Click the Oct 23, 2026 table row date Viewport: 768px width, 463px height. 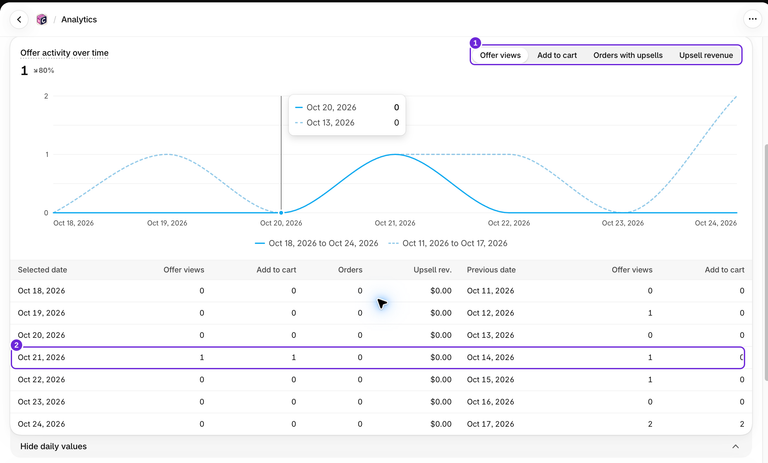tap(41, 402)
